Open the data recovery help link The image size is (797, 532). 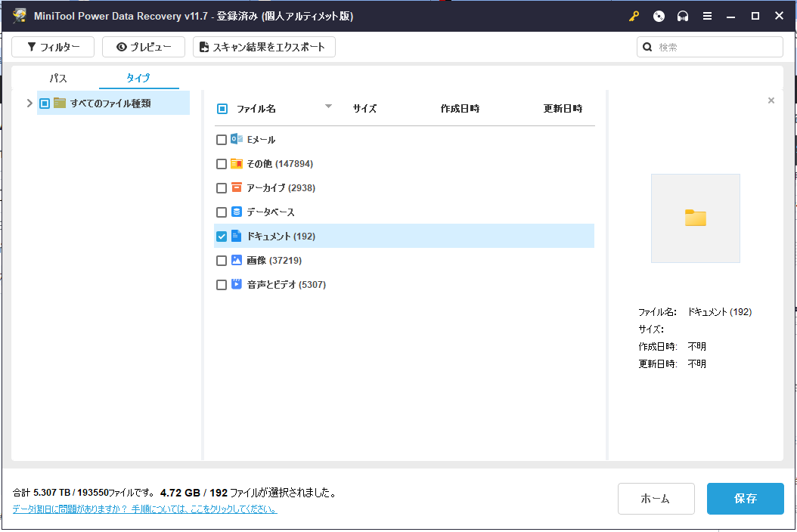(145, 509)
